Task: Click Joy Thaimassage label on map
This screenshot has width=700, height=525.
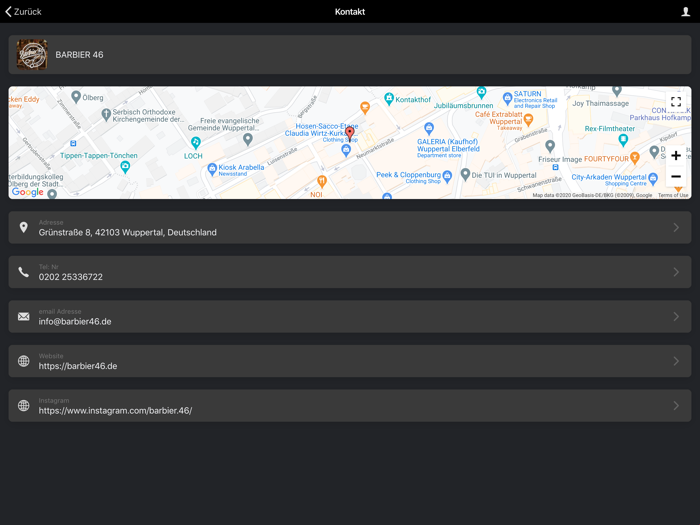Action: click(600, 104)
